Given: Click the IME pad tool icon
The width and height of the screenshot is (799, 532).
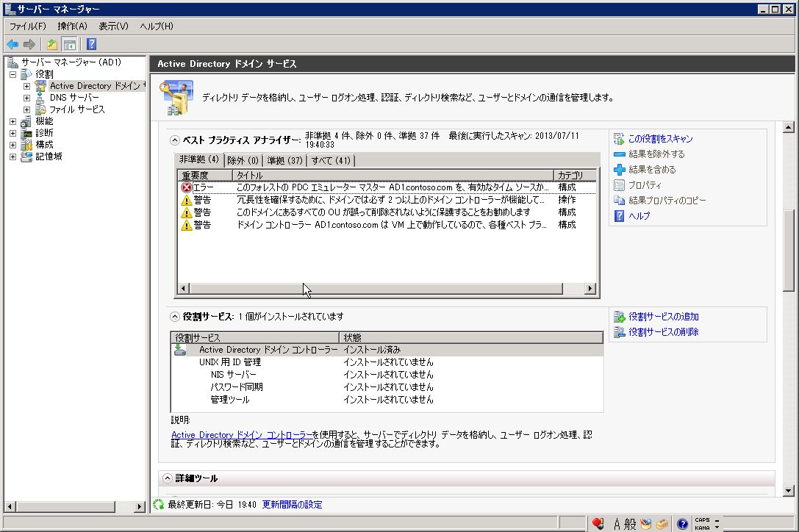Looking at the screenshot, I should [x=646, y=524].
